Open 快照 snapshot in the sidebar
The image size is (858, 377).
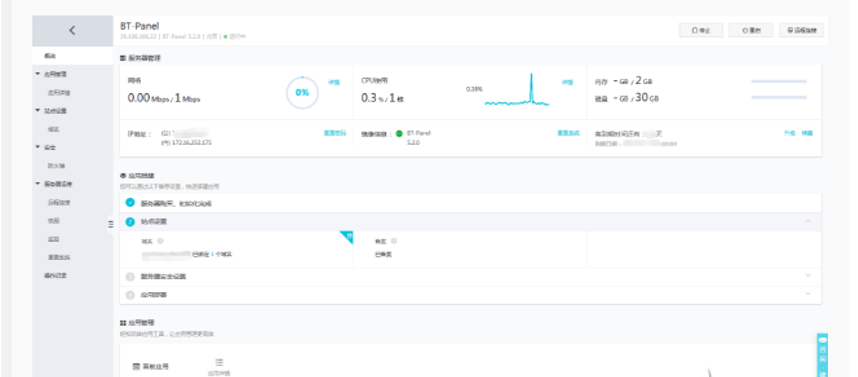point(53,221)
